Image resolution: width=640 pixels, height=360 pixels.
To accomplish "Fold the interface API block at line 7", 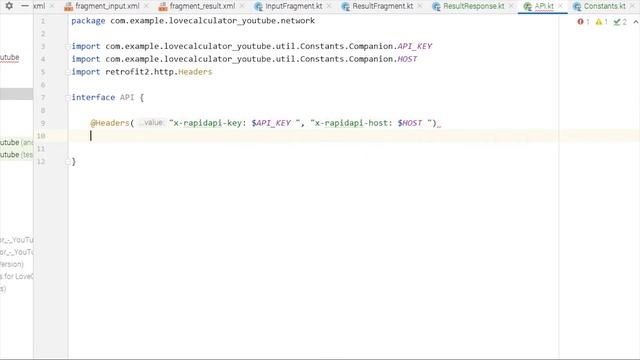I will (x=68, y=98).
